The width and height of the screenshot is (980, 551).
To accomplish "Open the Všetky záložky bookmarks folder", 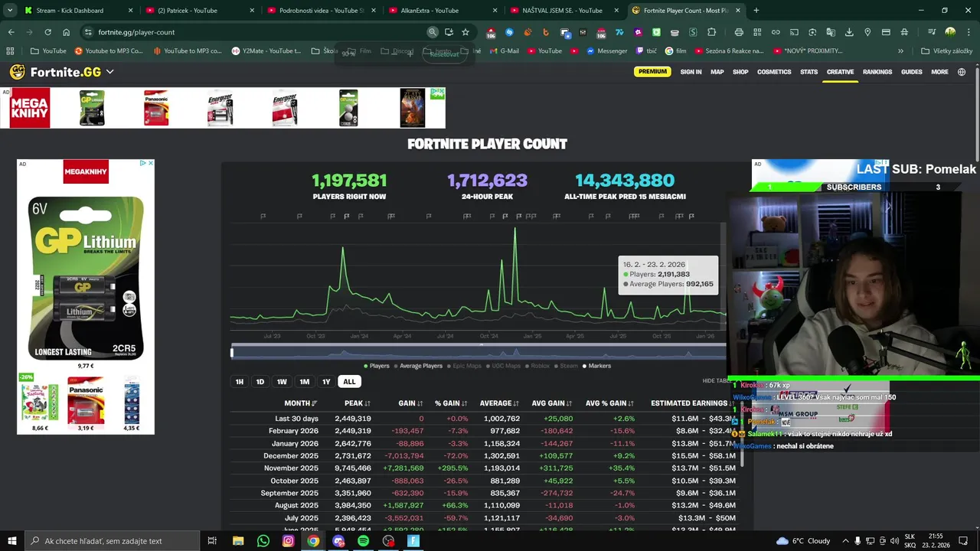I will point(947,51).
